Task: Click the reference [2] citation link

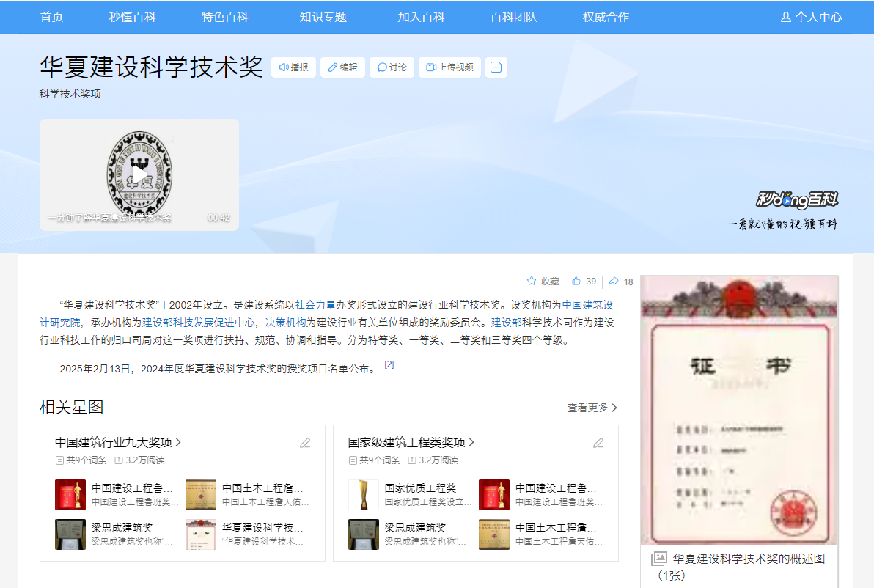Action: point(389,364)
